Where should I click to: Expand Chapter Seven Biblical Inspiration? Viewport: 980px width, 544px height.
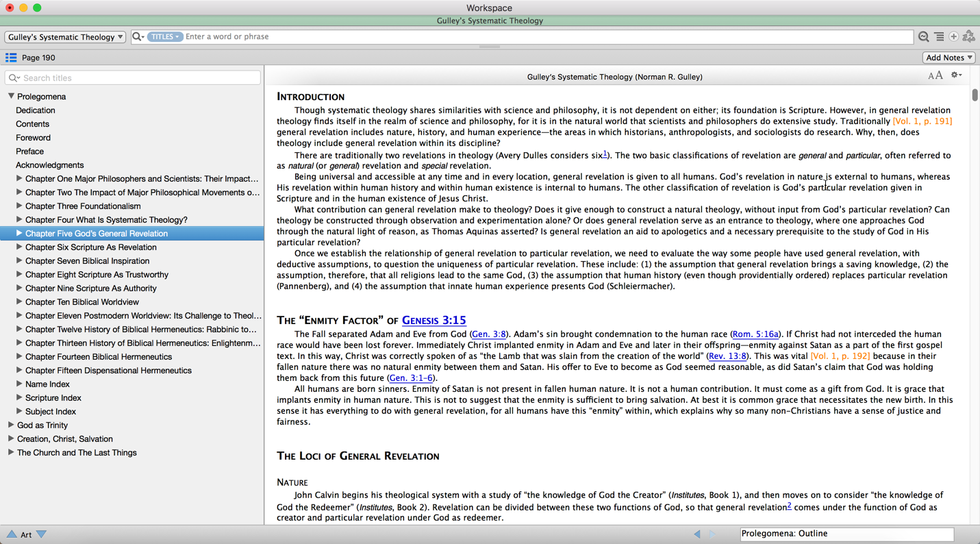19,260
